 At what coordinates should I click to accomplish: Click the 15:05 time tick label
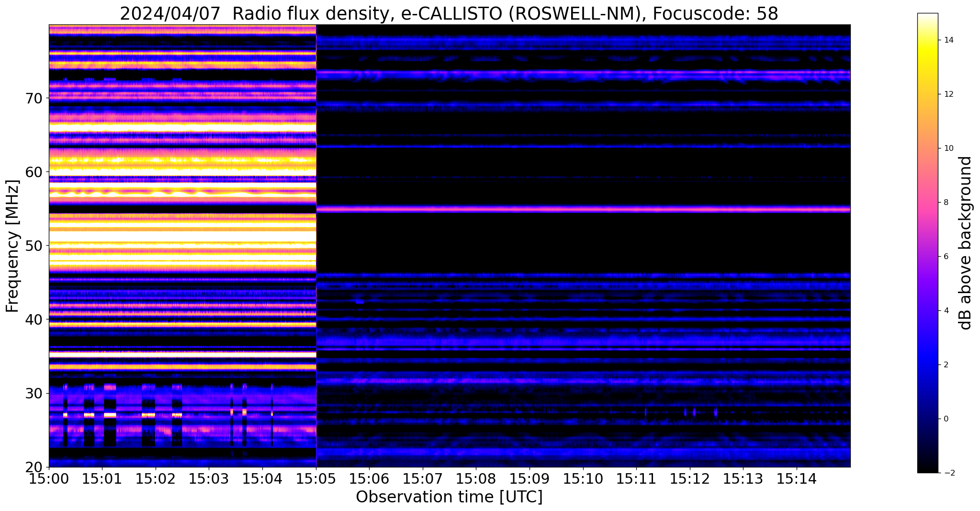pos(316,478)
